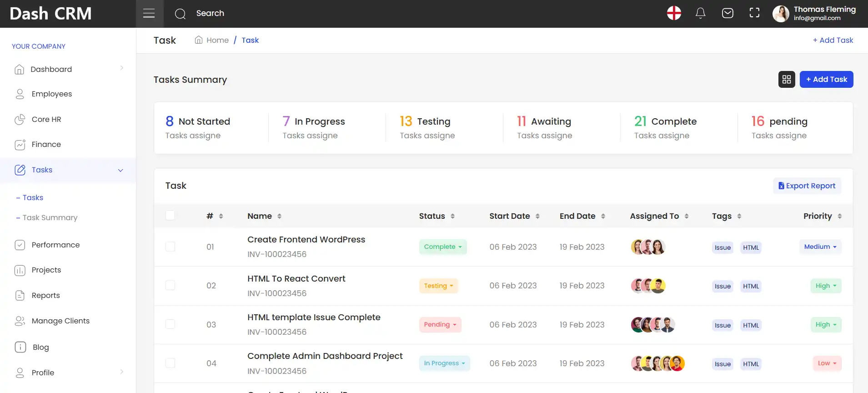Click the Blog info icon
Viewport: 868px width, 393px height.
[20, 347]
